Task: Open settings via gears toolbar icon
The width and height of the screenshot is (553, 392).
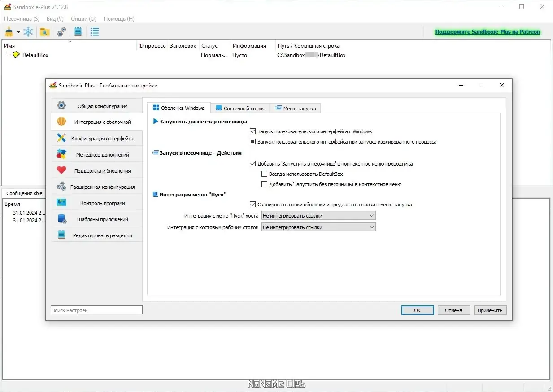Action: pyautogui.click(x=61, y=32)
